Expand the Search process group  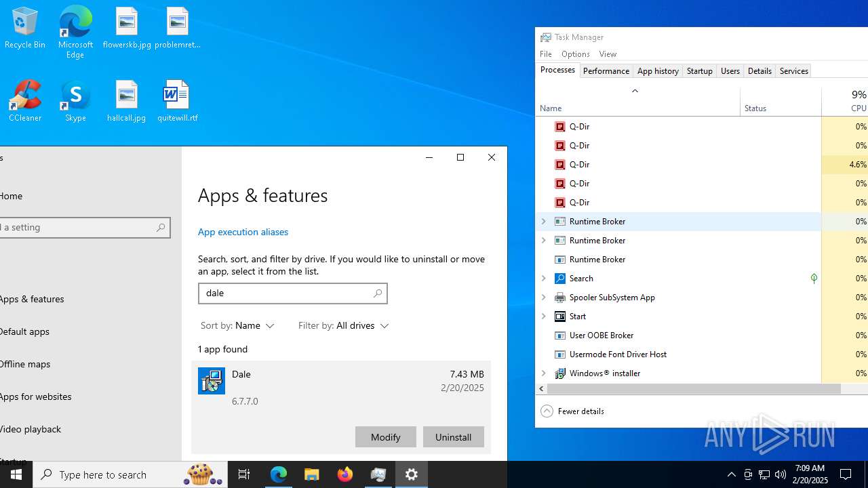point(543,278)
